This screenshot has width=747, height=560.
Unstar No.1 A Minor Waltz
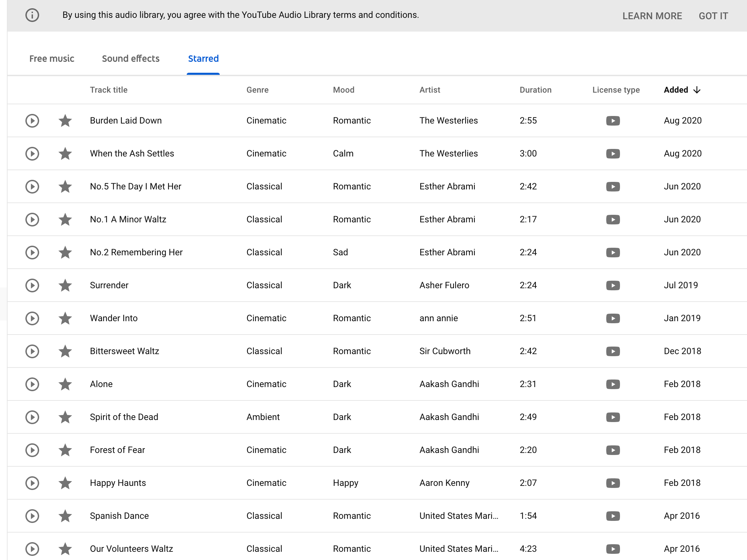pos(65,219)
